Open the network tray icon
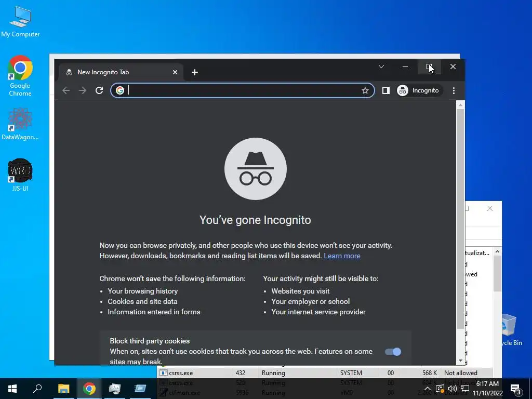 pos(465,389)
